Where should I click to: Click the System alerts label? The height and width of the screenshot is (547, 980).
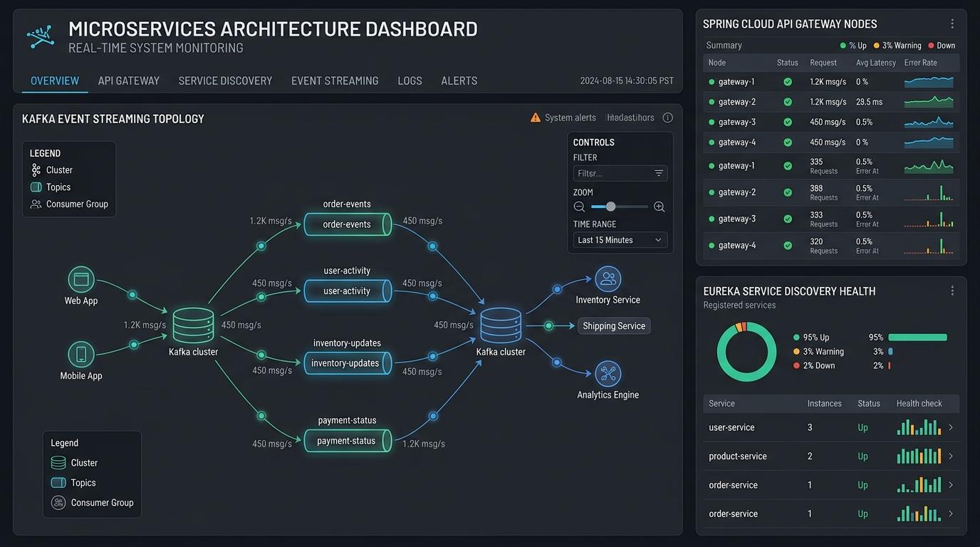click(x=570, y=118)
